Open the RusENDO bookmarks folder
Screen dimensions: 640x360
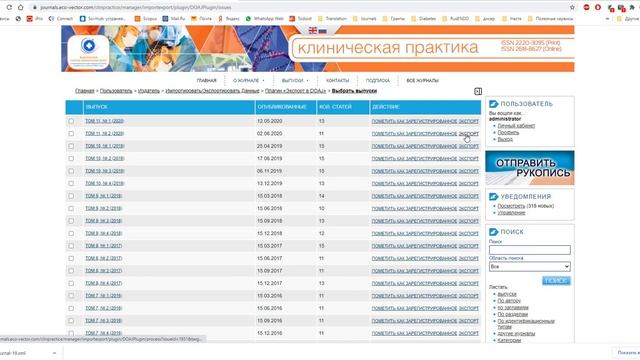point(456,18)
